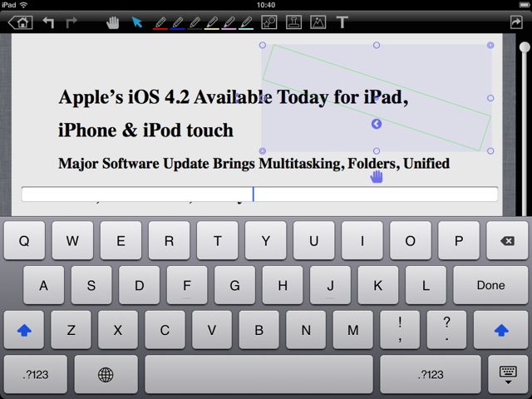Click the right-middle selection resize handle
This screenshot has height=399, width=532.
(490, 98)
